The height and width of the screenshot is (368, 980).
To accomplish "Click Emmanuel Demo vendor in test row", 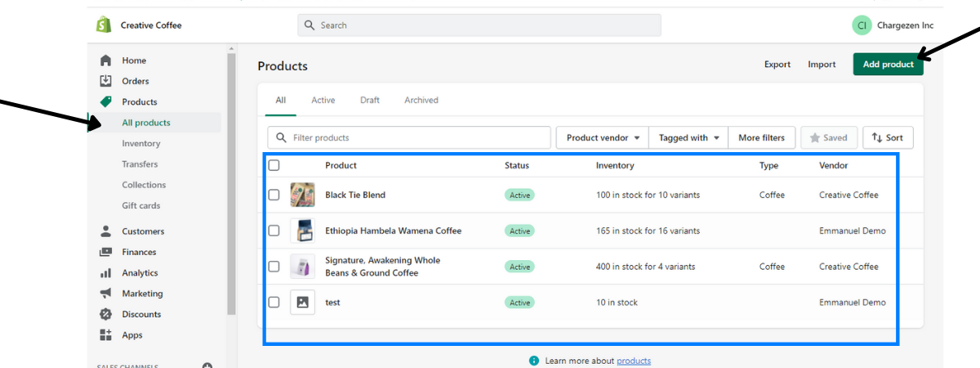I will pyautogui.click(x=853, y=303).
